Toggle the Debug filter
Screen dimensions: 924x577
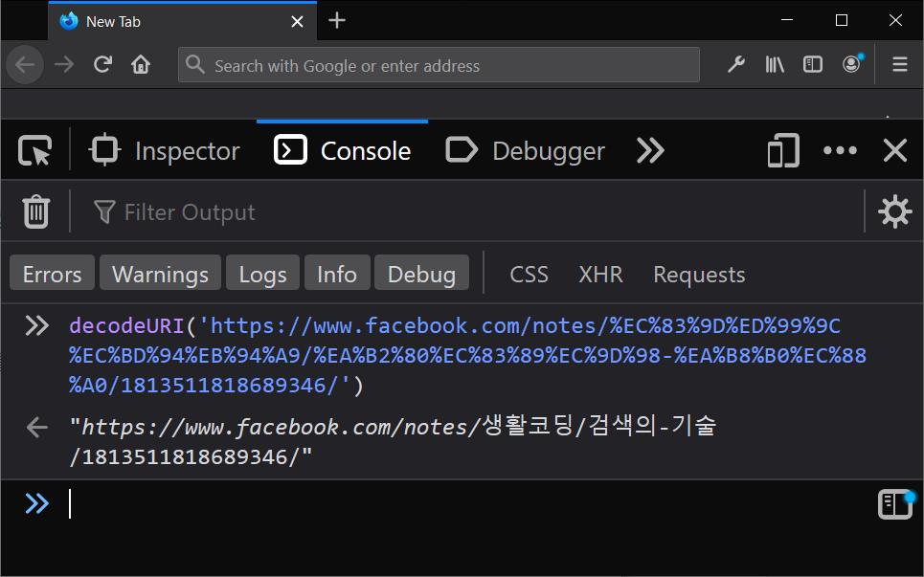point(422,275)
